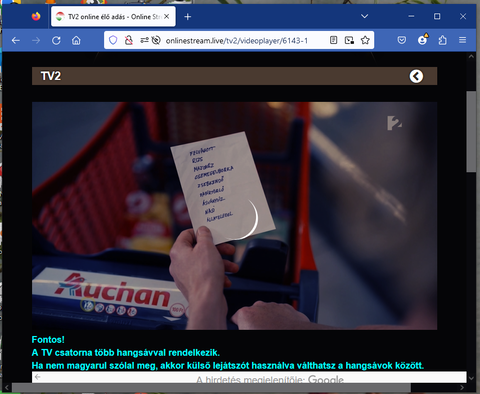This screenshot has width=480, height=394.
Task: Open tracking protection shield panel
Action: [113, 40]
